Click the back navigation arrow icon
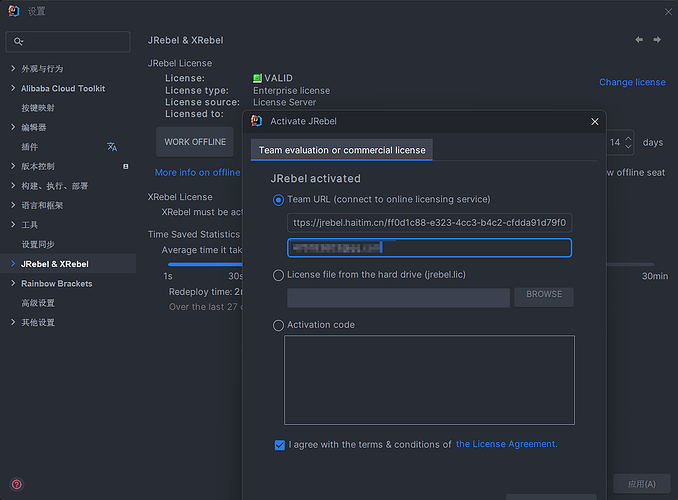 click(x=639, y=40)
